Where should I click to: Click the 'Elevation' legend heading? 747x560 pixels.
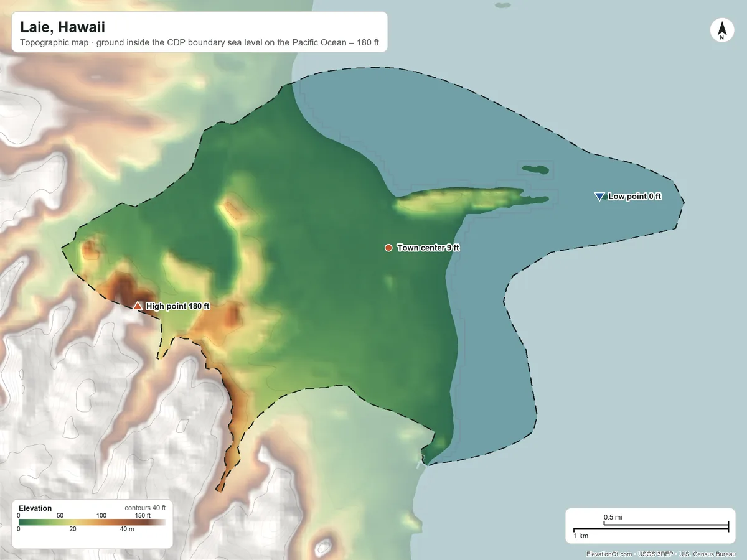click(35, 508)
